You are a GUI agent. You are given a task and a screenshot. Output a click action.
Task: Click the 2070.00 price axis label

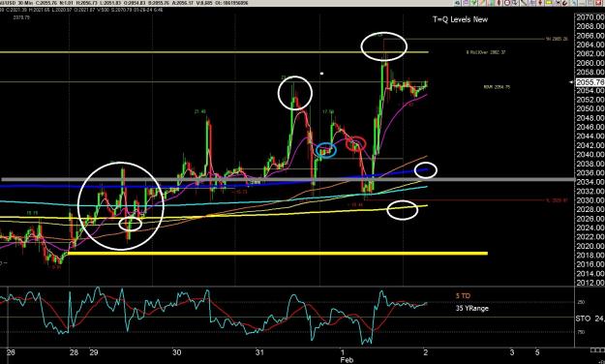(590, 17)
